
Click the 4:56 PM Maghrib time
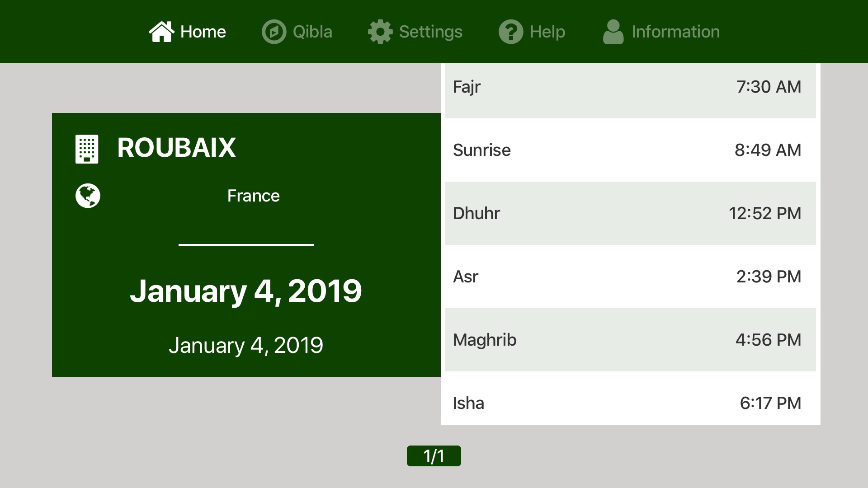tap(768, 340)
